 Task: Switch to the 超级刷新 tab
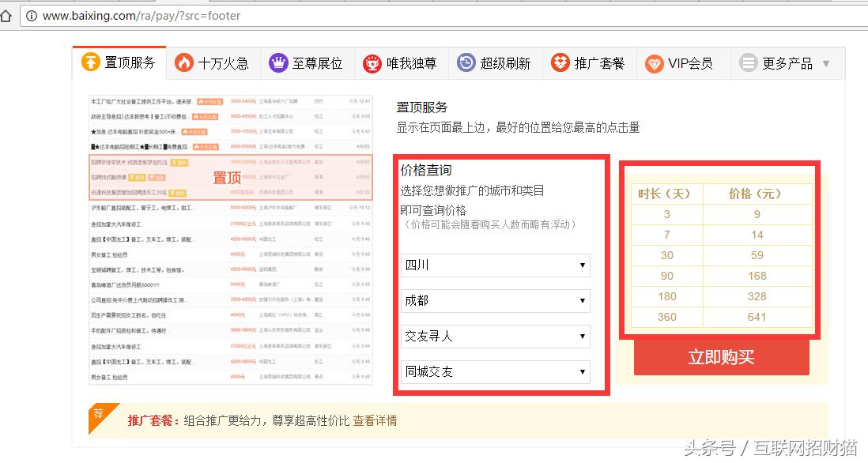(x=496, y=63)
